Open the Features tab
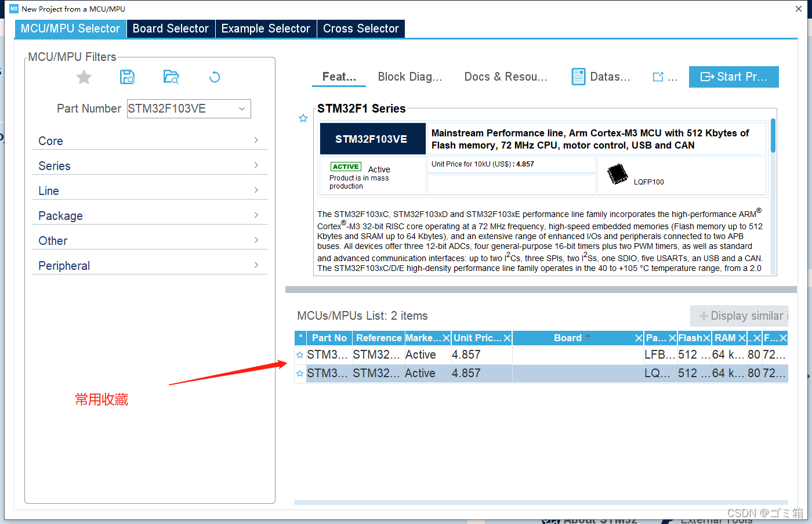The width and height of the screenshot is (812, 524). (x=339, y=77)
